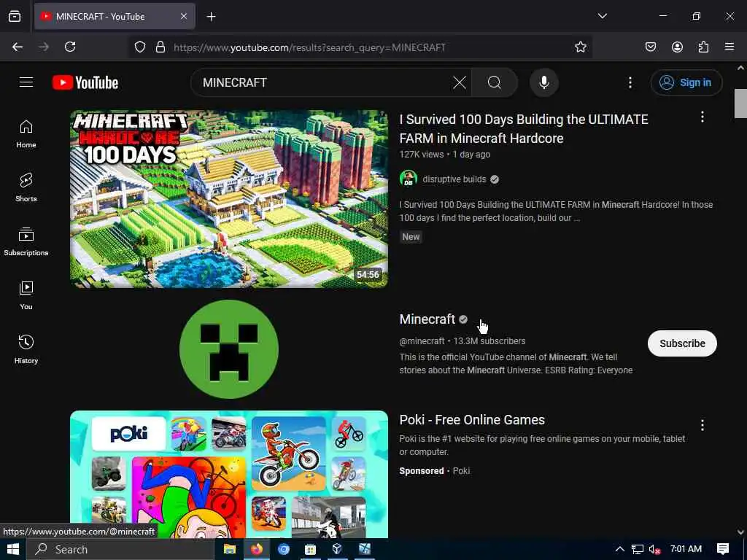The height and width of the screenshot is (560, 747).
Task: Click the Firefox back arrow
Action: (x=18, y=47)
